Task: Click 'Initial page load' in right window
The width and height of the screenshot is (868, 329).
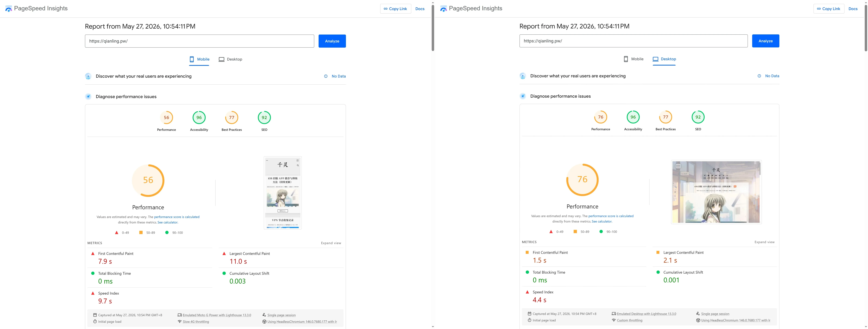Action: click(x=544, y=320)
